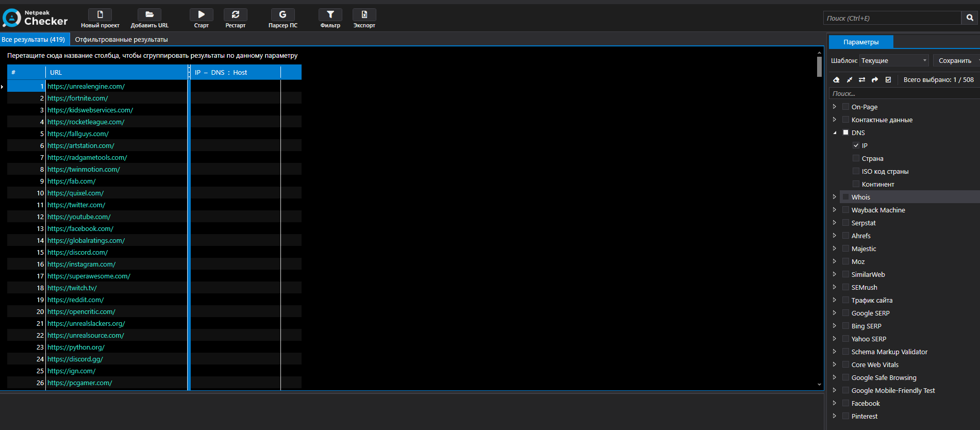Collapse the DNS parameter group
The width and height of the screenshot is (980, 430).
point(835,133)
